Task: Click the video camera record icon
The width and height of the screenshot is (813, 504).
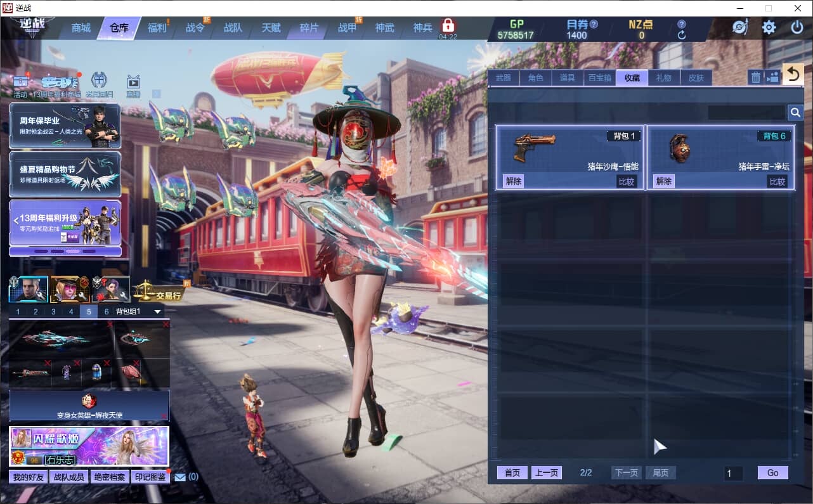Action: coord(772,77)
